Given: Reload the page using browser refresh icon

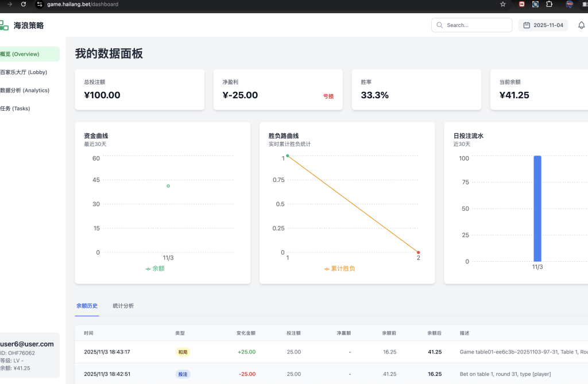Looking at the screenshot, I should [23, 4].
